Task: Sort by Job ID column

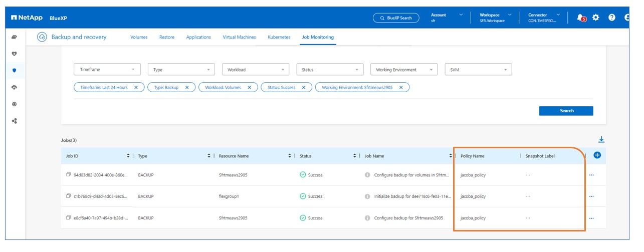Action: click(x=128, y=156)
